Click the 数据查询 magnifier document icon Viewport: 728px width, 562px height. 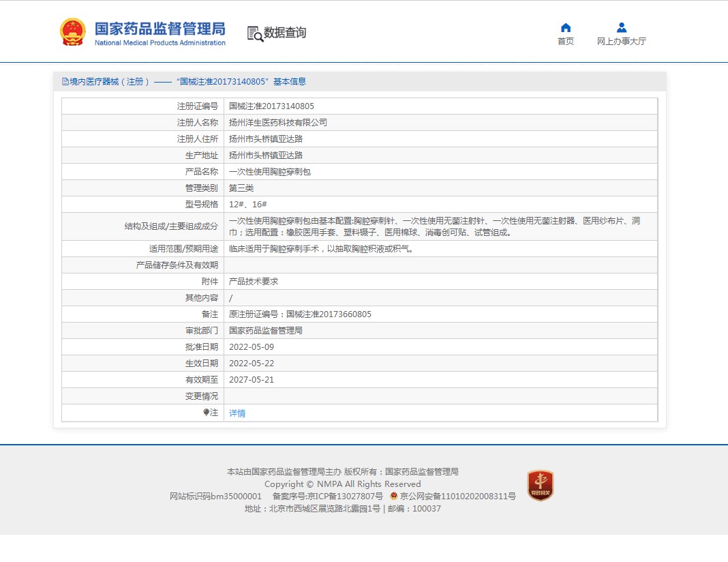point(255,33)
